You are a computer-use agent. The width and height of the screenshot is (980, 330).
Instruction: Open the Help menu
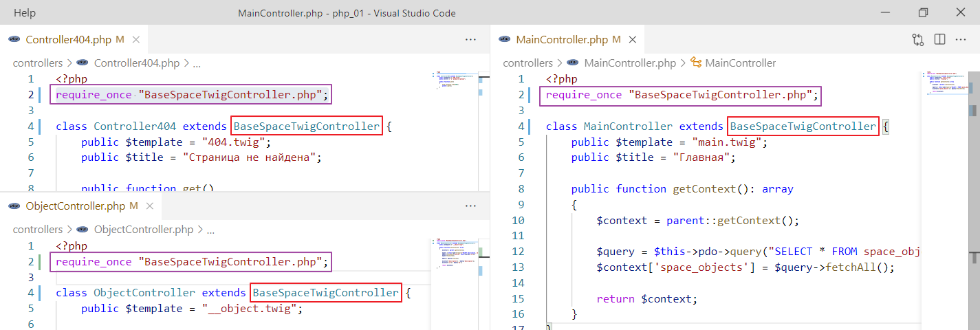point(25,13)
